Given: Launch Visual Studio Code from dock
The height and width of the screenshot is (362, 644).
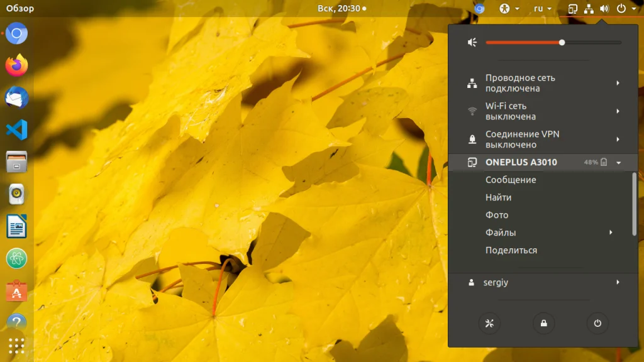Looking at the screenshot, I should [16, 129].
